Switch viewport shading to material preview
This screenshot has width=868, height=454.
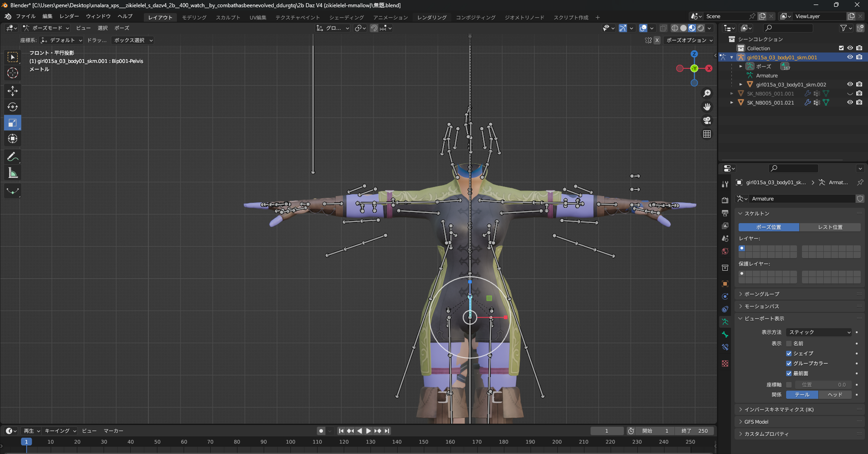(692, 28)
